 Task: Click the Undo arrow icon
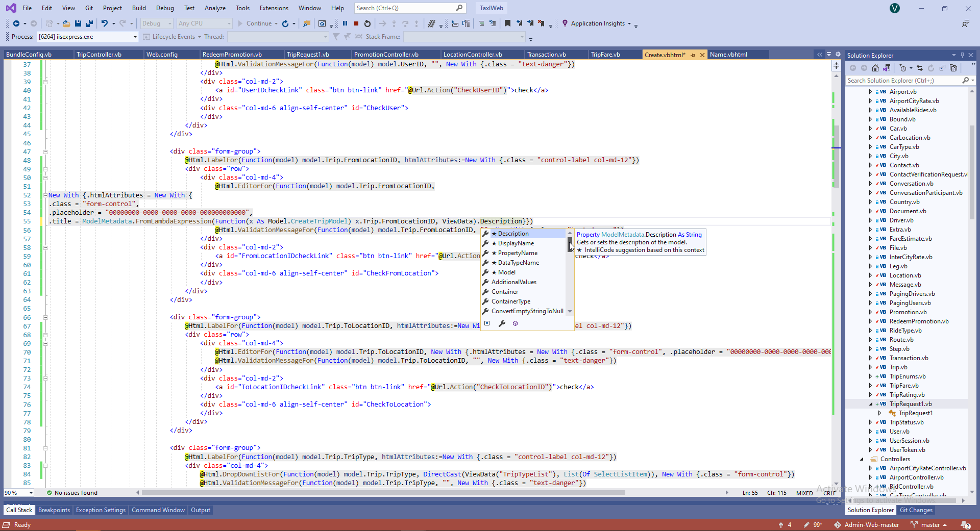click(x=104, y=23)
